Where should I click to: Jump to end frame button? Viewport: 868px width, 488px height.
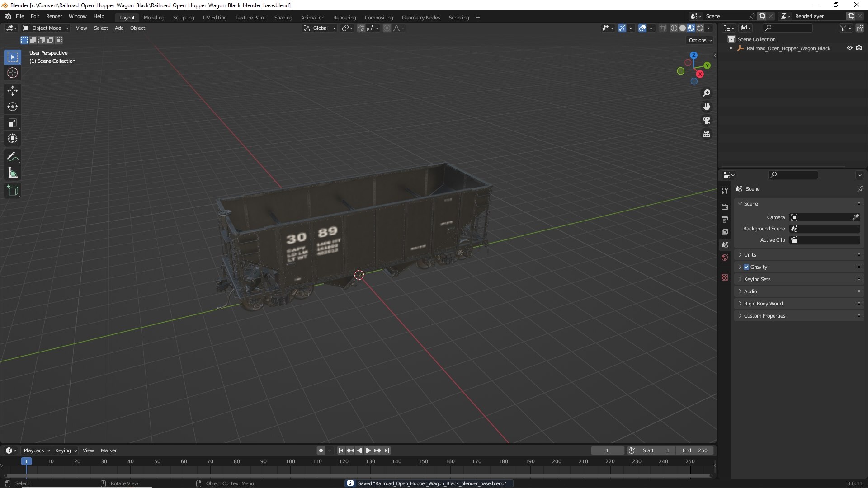click(x=387, y=450)
